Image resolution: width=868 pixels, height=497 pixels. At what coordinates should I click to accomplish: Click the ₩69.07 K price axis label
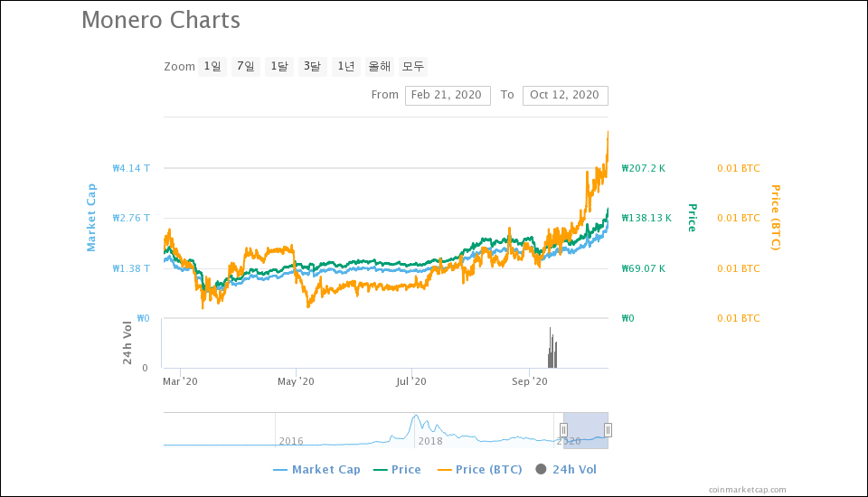coord(643,268)
